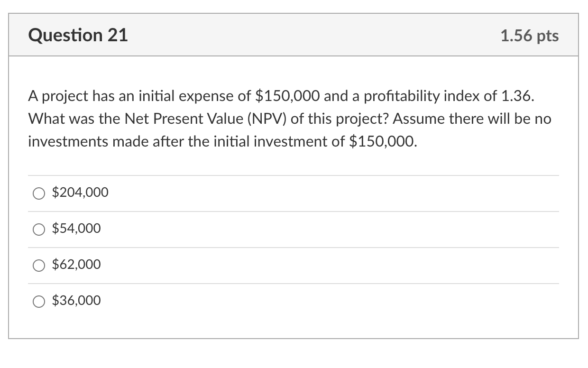The image size is (588, 368).
Task: Click the question header bar
Action: pyautogui.click(x=294, y=35)
